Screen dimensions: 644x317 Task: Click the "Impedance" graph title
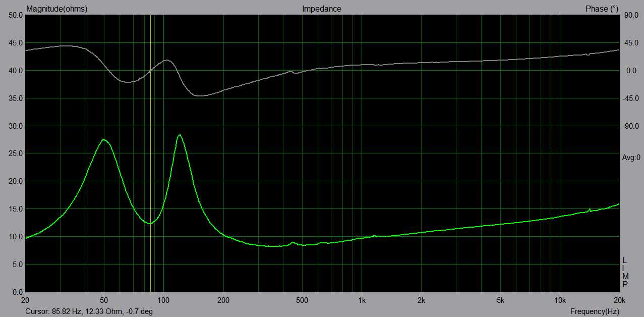[322, 9]
